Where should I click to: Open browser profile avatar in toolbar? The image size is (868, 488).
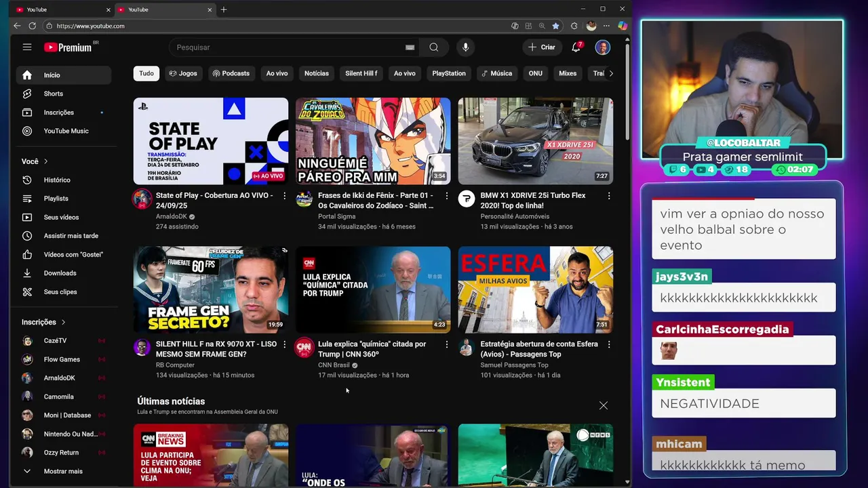point(591,26)
